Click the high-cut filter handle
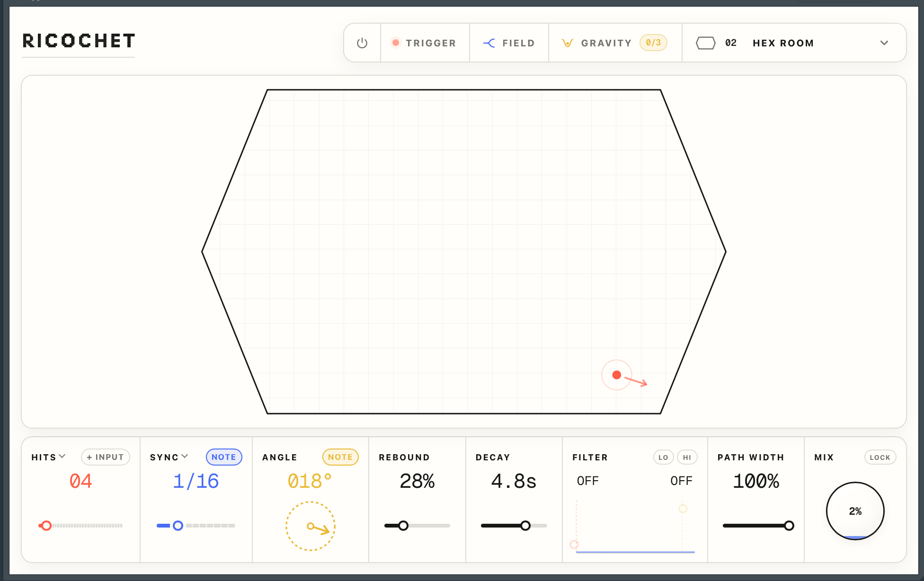The height and width of the screenshot is (581, 924). 683,509
